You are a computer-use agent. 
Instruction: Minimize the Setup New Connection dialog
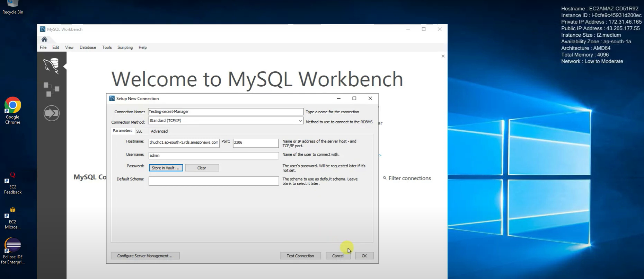coord(339,98)
